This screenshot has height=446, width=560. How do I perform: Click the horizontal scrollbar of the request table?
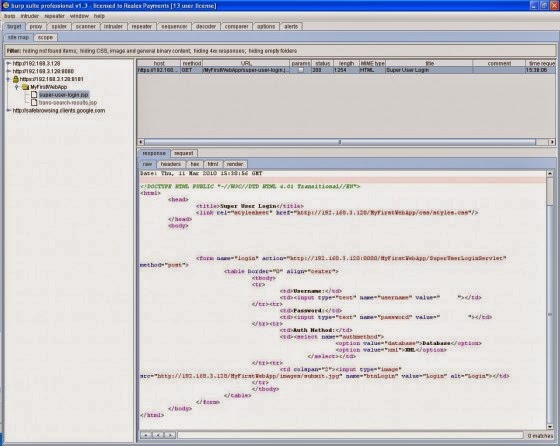340,142
